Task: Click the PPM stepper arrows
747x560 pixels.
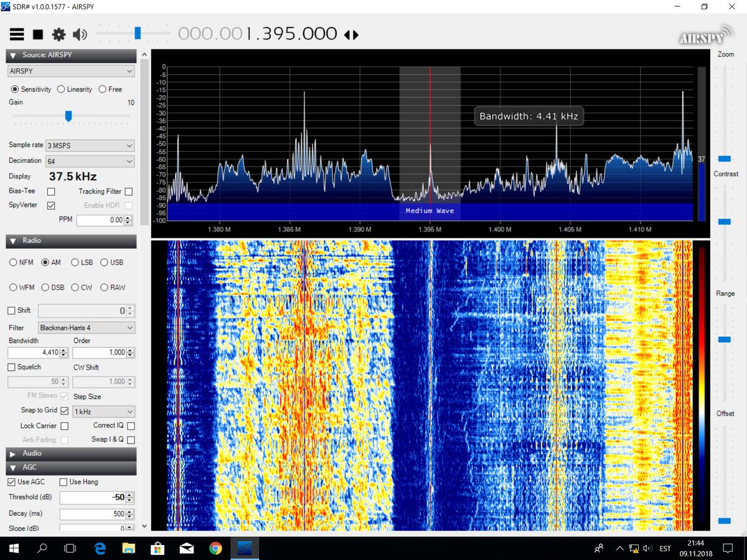Action: point(128,220)
